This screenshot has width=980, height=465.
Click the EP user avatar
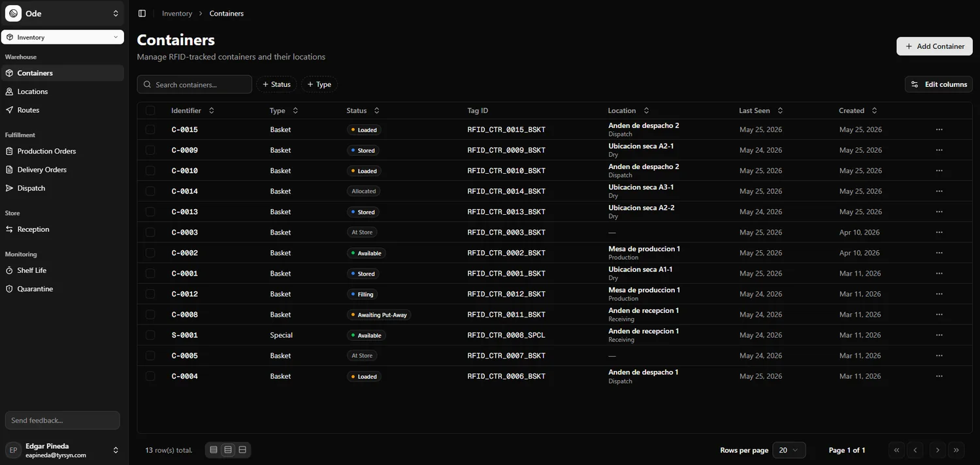pyautogui.click(x=13, y=450)
